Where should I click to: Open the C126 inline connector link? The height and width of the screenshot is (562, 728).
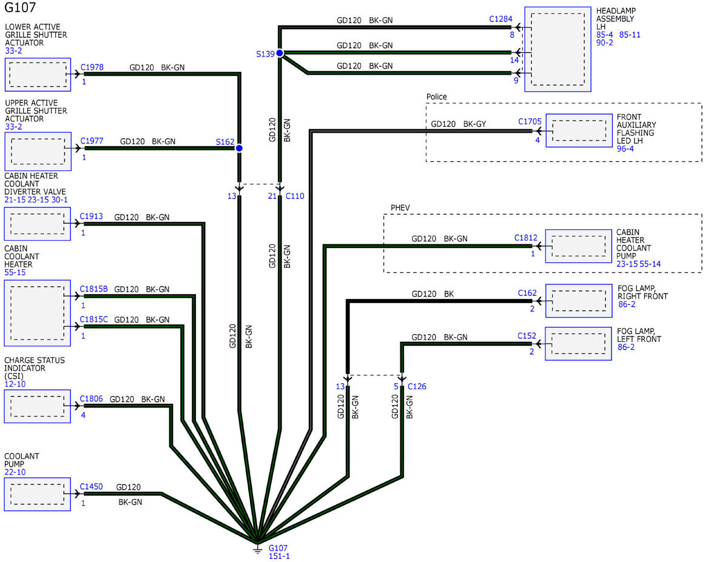417,386
